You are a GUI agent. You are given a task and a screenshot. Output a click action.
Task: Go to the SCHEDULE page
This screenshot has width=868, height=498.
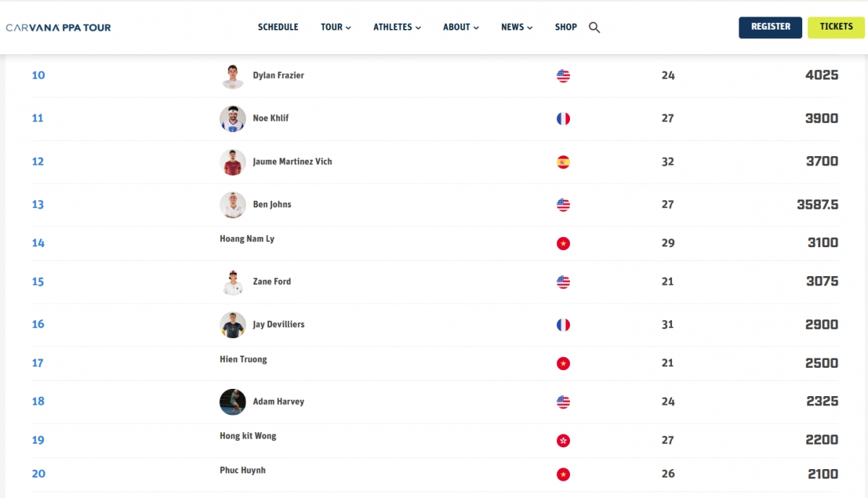[x=278, y=27]
